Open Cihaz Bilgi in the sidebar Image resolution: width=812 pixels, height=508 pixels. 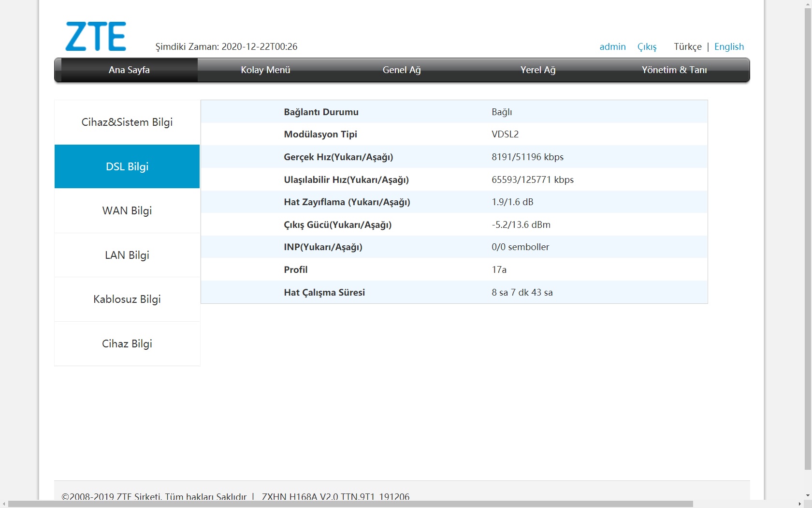coord(127,344)
